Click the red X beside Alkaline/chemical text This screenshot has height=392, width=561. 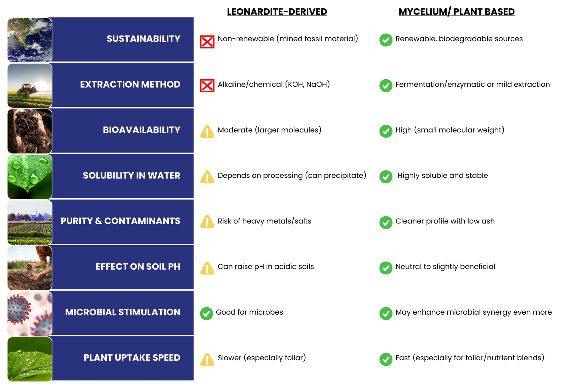pyautogui.click(x=207, y=86)
